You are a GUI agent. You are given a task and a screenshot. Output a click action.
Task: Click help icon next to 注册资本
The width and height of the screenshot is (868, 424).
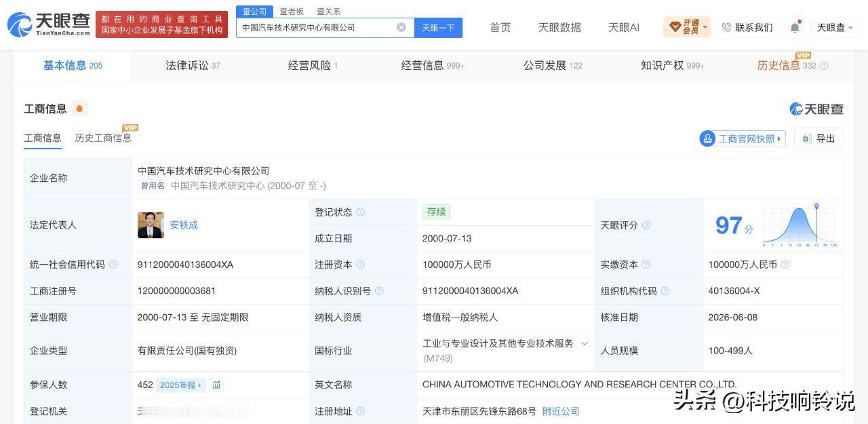point(360,265)
